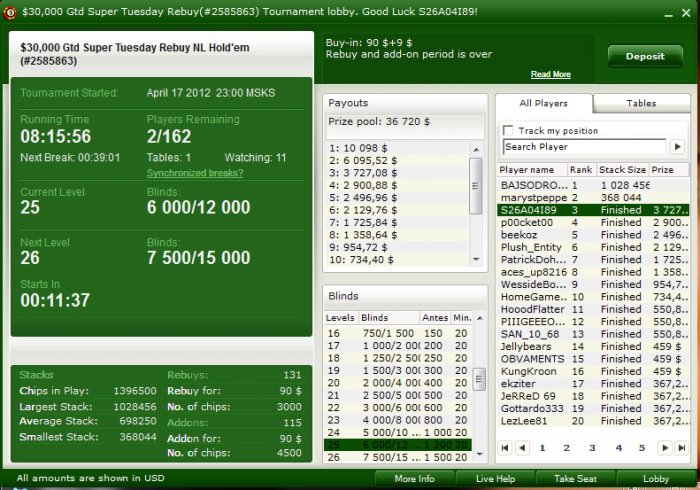
Task: Select player aces_up8216 row
Action: [593, 272]
